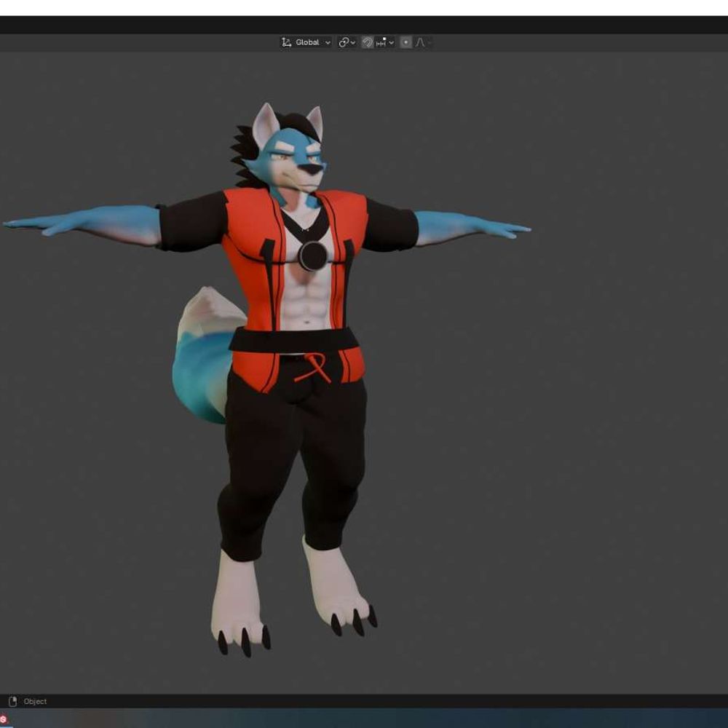This screenshot has width=728, height=728.
Task: Toggle proportional editing dot button
Action: (405, 42)
